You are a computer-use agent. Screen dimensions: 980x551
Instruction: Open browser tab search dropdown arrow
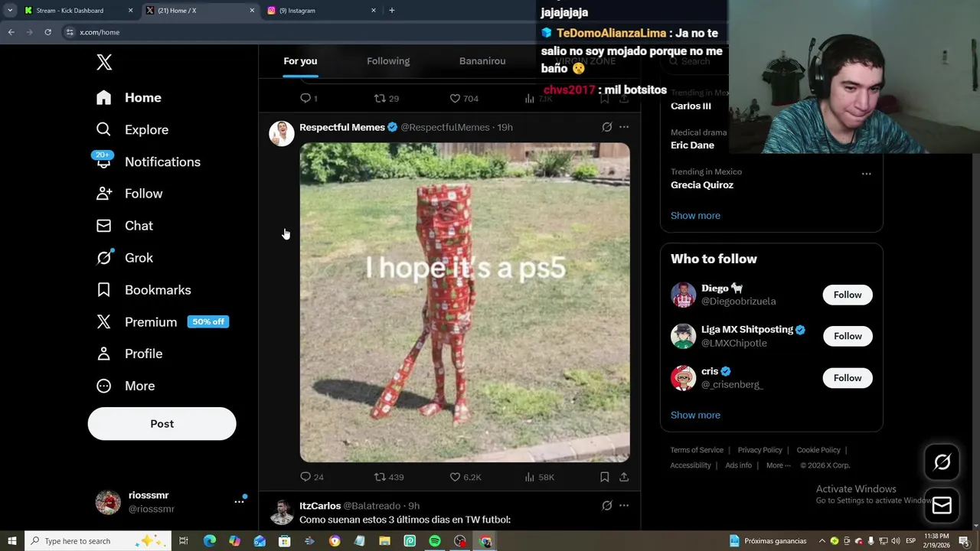[x=10, y=11]
